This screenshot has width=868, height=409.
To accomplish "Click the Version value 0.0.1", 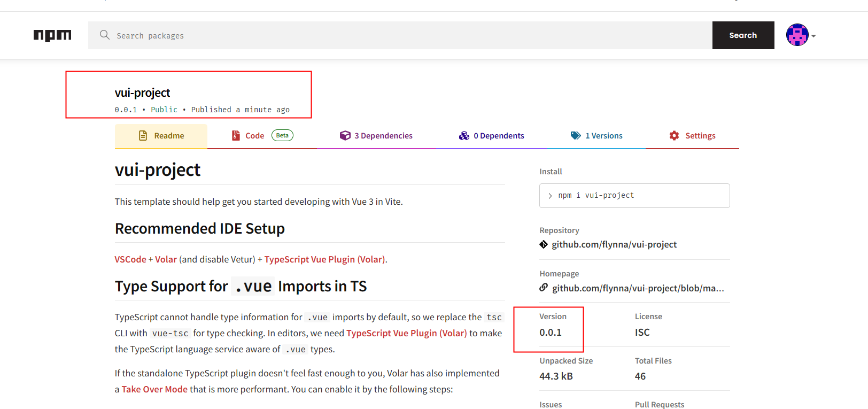I will [x=551, y=333].
